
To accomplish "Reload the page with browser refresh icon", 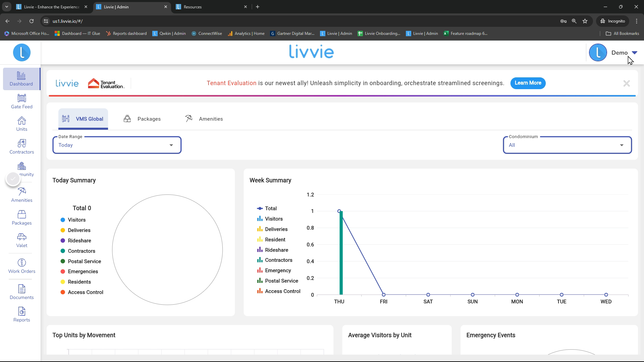I will (x=32, y=21).
